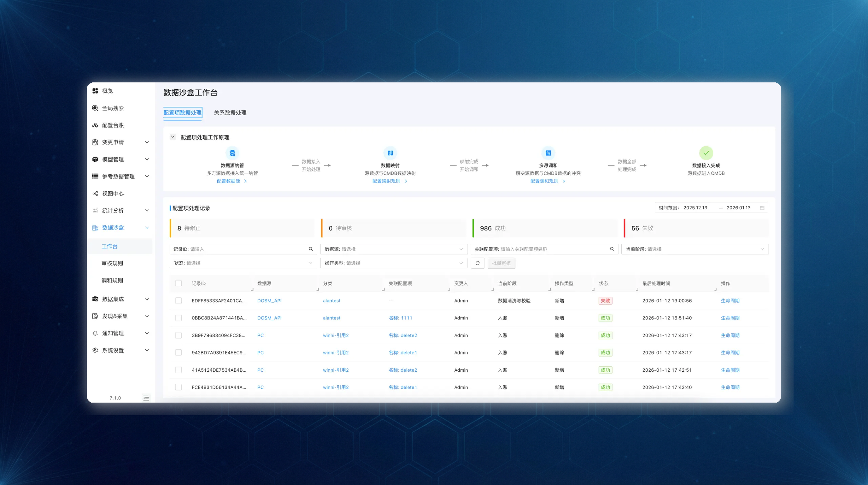Switch to the 关系数据处理 tab
868x485 pixels.
pos(230,113)
